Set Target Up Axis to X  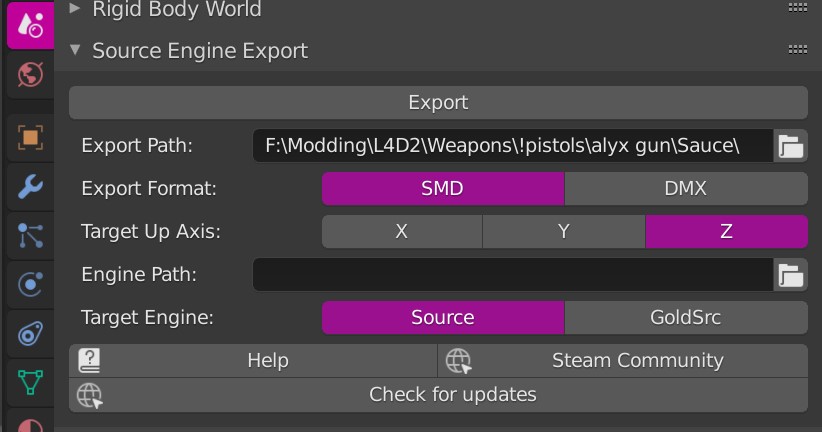pyautogui.click(x=401, y=231)
